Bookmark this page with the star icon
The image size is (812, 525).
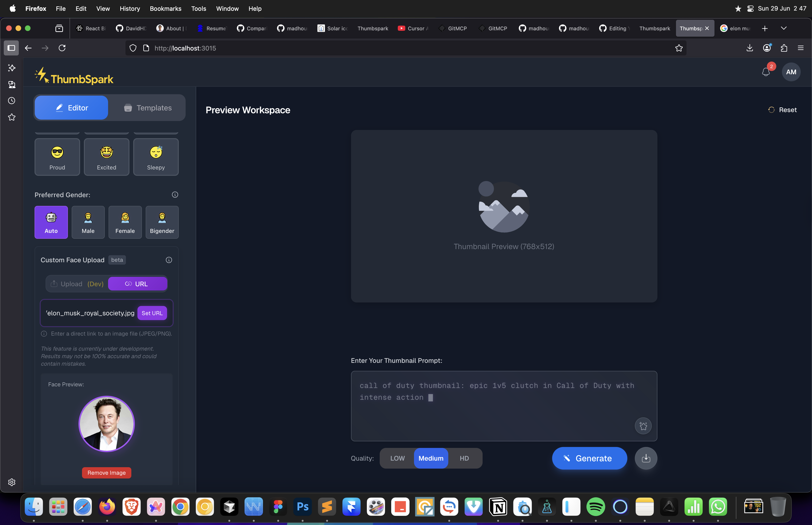(x=679, y=48)
